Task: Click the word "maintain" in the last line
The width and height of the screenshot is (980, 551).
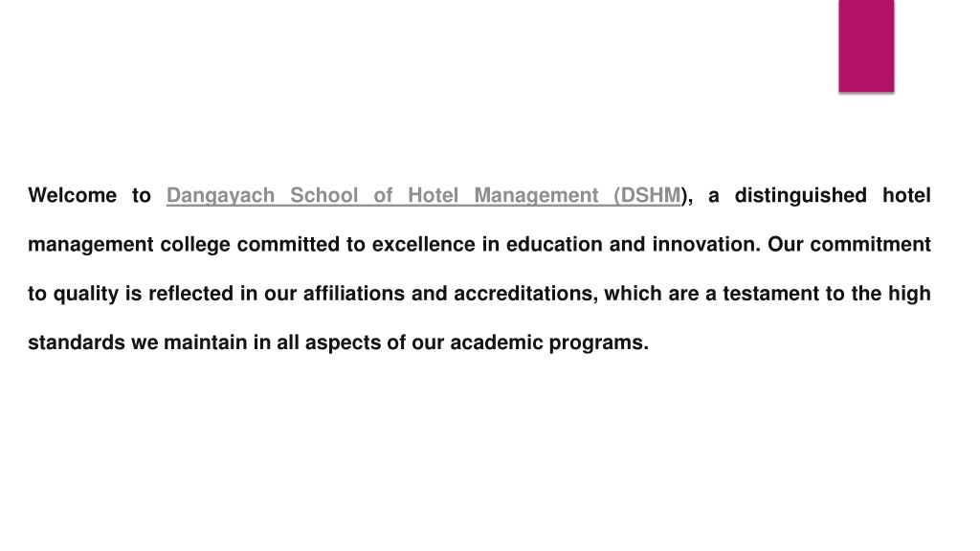Action: 205,342
